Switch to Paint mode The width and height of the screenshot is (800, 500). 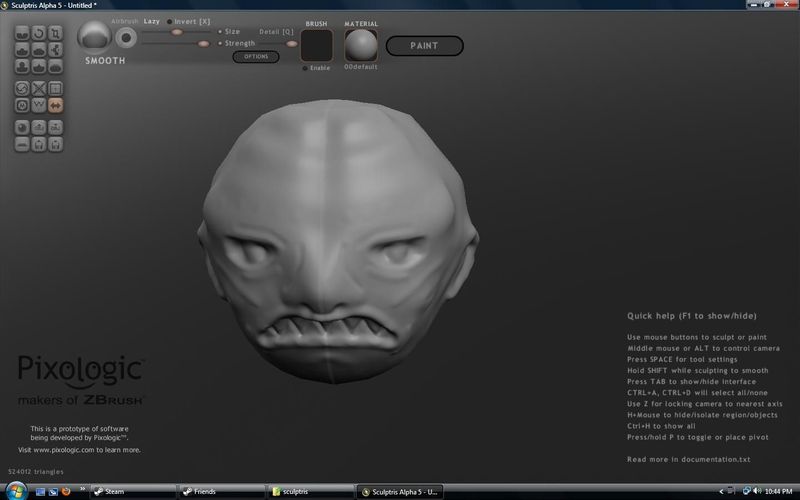(424, 45)
